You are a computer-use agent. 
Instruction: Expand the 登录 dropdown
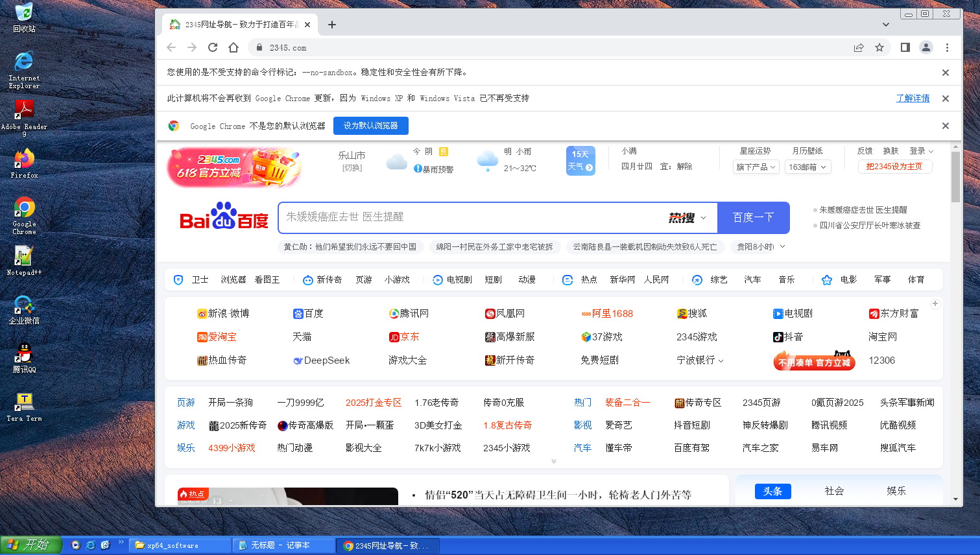[922, 151]
